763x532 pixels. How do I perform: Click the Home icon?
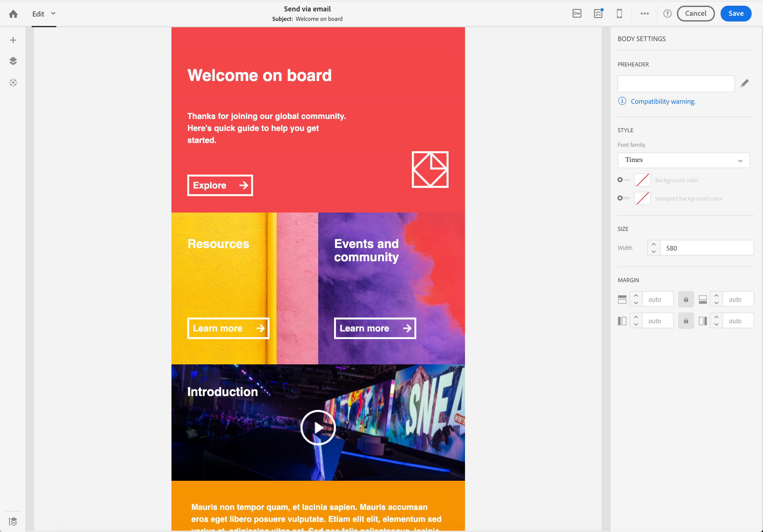point(13,14)
